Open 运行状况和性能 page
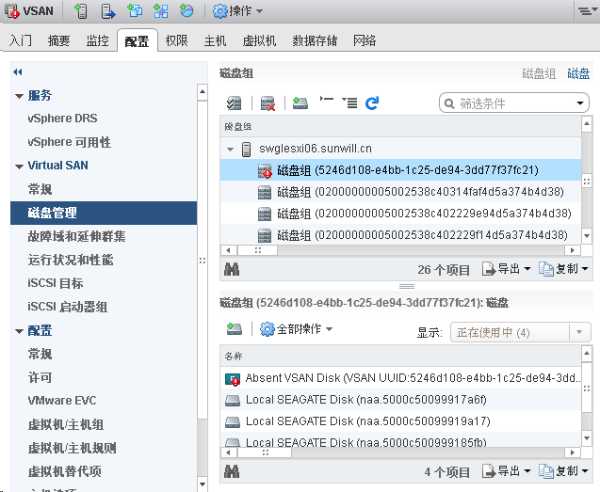 pos(70,260)
